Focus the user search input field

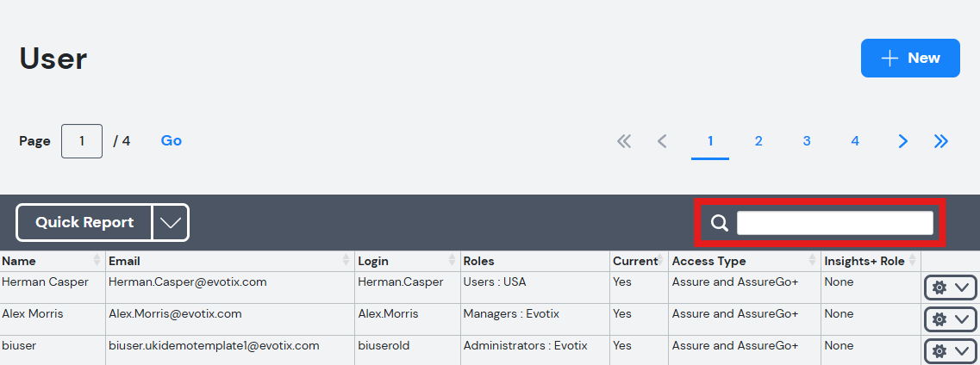(835, 223)
